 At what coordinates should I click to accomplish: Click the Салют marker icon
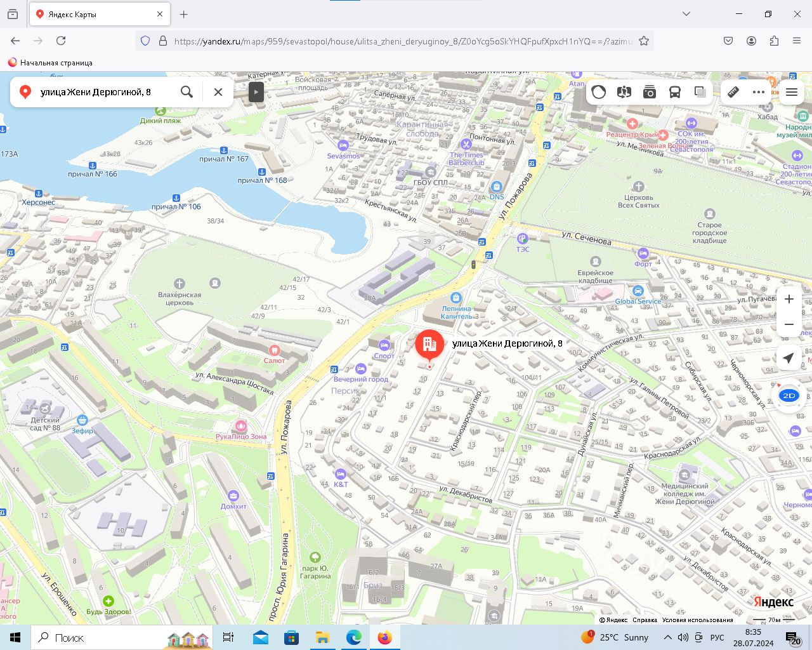click(275, 350)
